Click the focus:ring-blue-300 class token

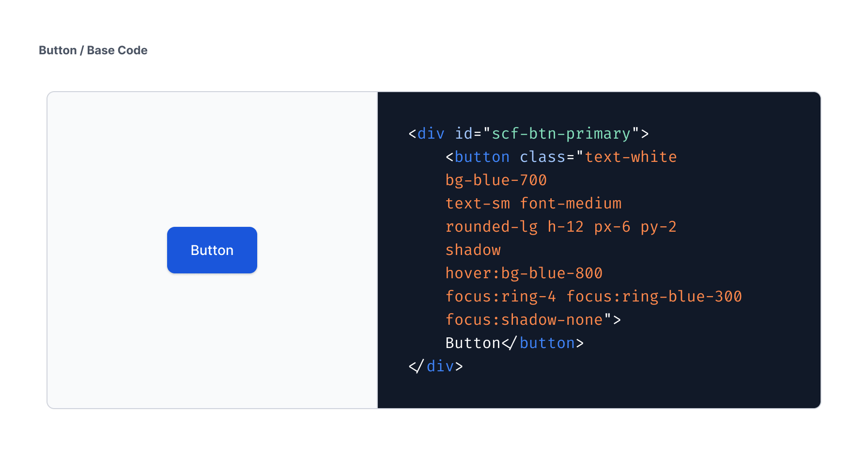[x=654, y=297]
